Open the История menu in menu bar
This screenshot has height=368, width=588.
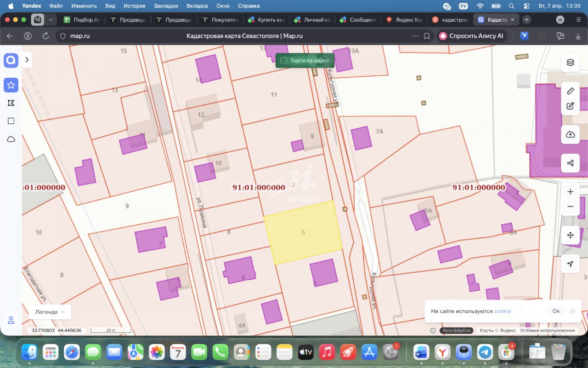[134, 6]
